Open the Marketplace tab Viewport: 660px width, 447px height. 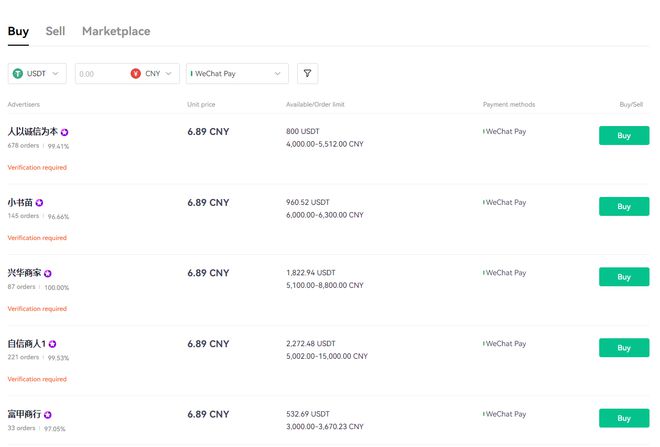116,31
